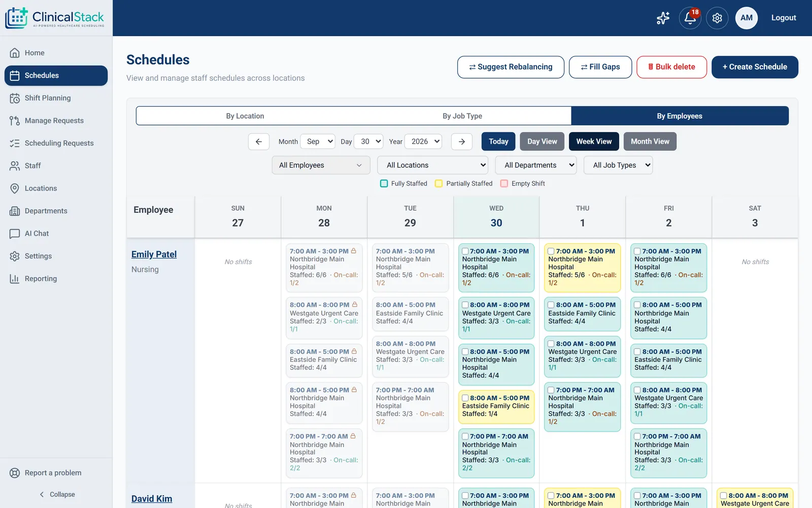Click the Partially Staffed legend swatch
The image size is (812, 508).
(x=439, y=183)
